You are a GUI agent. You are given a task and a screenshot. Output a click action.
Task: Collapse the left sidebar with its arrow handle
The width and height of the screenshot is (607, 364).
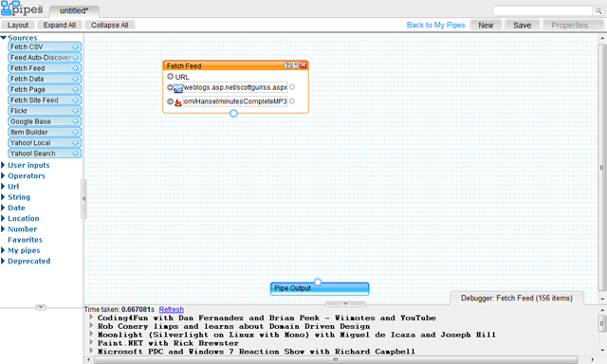click(83, 199)
